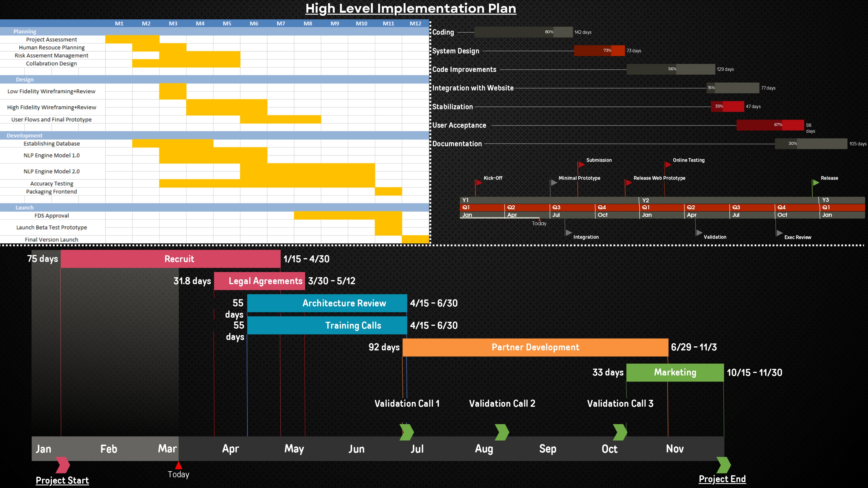Click the green Marketing task bar

tap(675, 372)
